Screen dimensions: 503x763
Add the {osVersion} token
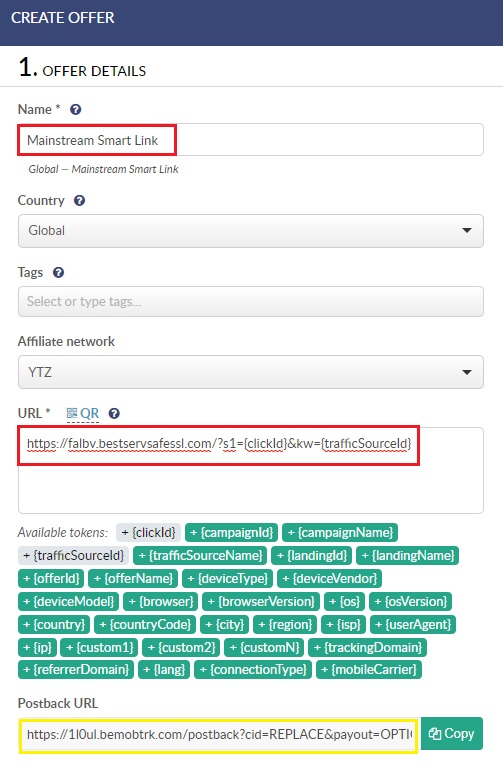point(411,601)
